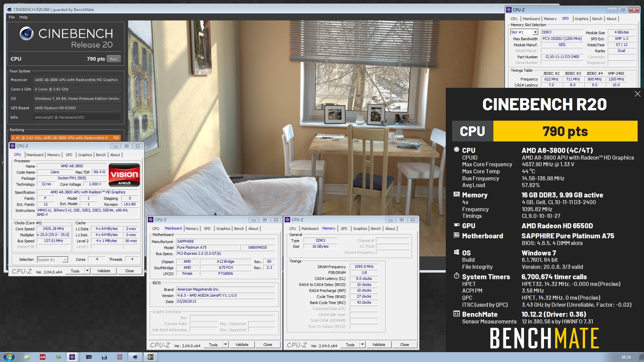Open Caches... no, Bench tab in CPU-Z Memory window
The image size is (644, 362).
(x=376, y=229)
